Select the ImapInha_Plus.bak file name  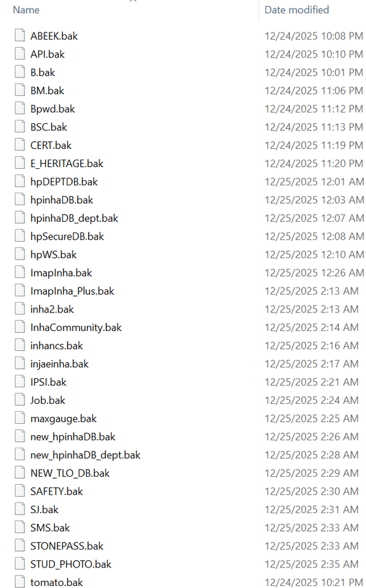pyautogui.click(x=72, y=291)
